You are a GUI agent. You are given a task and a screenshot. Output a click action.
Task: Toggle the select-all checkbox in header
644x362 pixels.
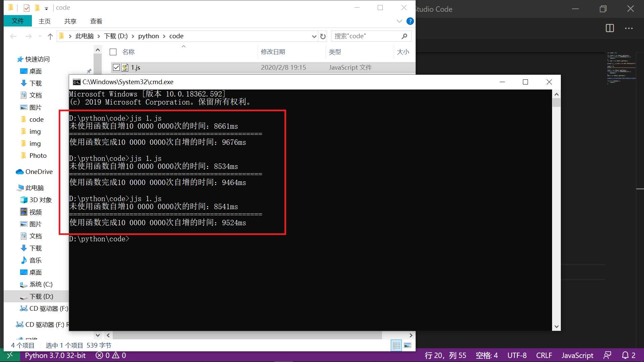pyautogui.click(x=113, y=52)
